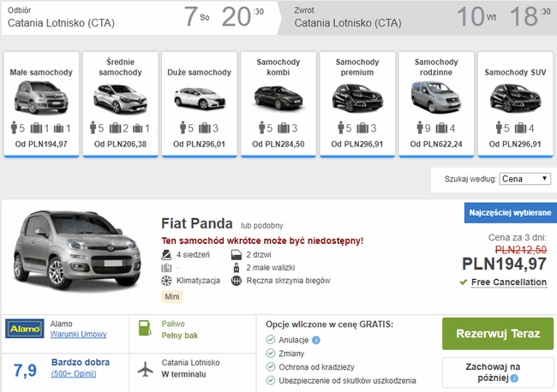The image size is (557, 392).
Task: Click the pickup date 7 So
Action: click(x=196, y=16)
